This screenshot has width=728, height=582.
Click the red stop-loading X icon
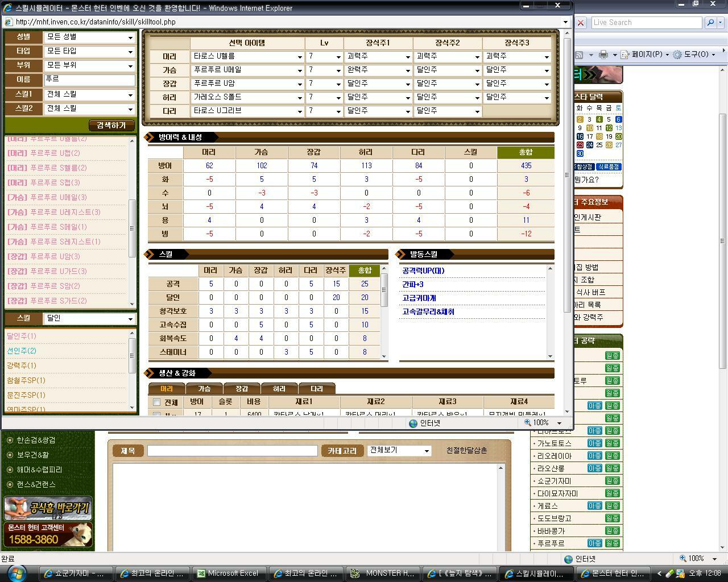580,23
